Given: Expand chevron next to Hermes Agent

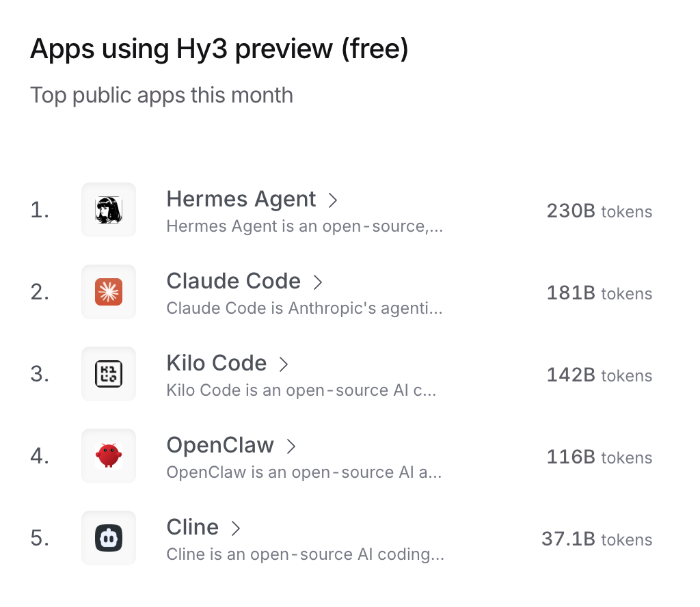Looking at the screenshot, I should (x=333, y=200).
